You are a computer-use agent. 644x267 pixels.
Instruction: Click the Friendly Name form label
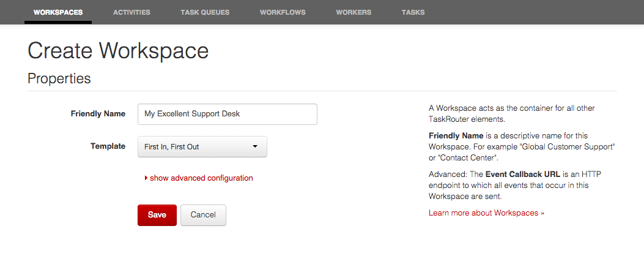[98, 114]
